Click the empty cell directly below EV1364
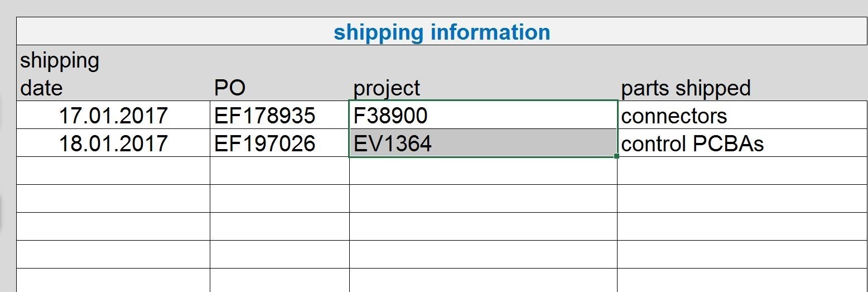Image resolution: width=868 pixels, height=292 pixels. click(483, 171)
